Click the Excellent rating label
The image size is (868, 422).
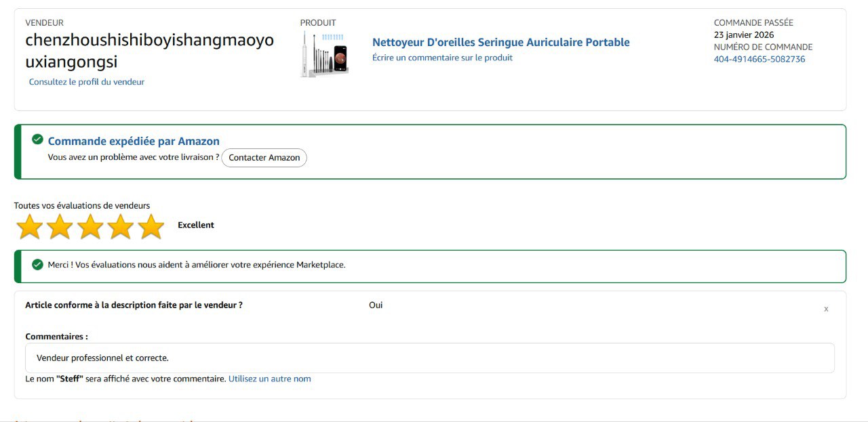195,225
